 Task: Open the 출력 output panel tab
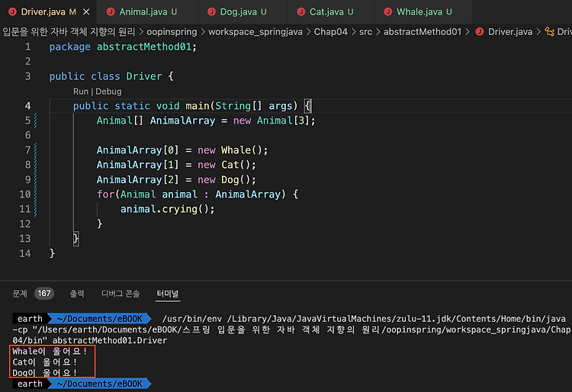(77, 294)
